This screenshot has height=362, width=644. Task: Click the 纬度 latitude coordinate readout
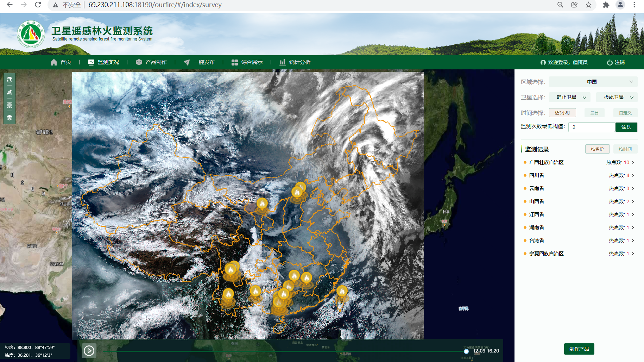pyautogui.click(x=29, y=355)
